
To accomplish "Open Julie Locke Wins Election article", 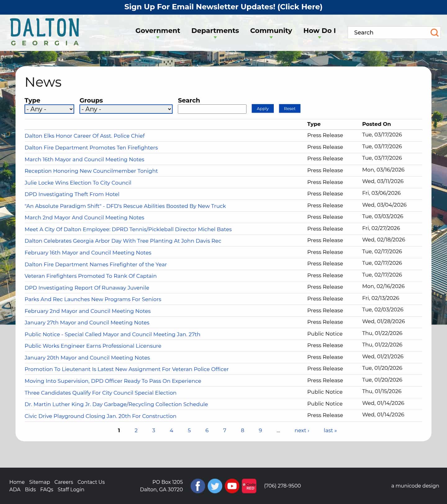I will [x=78, y=183].
